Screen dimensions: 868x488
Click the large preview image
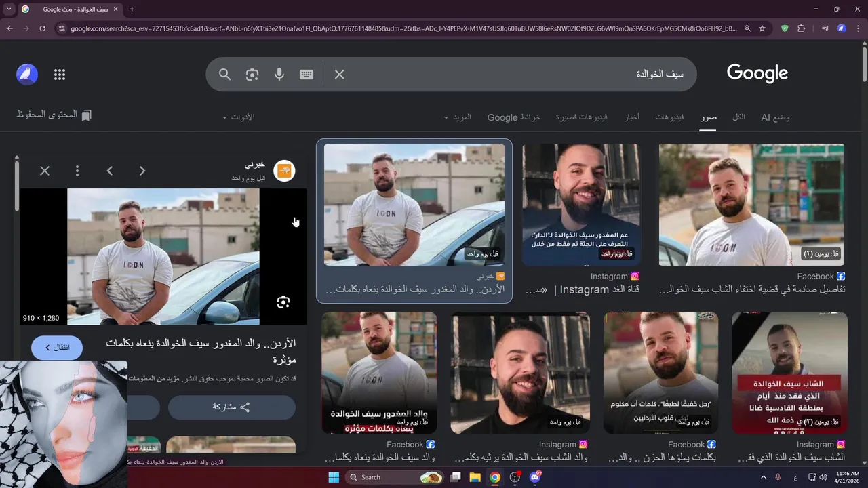[163, 257]
